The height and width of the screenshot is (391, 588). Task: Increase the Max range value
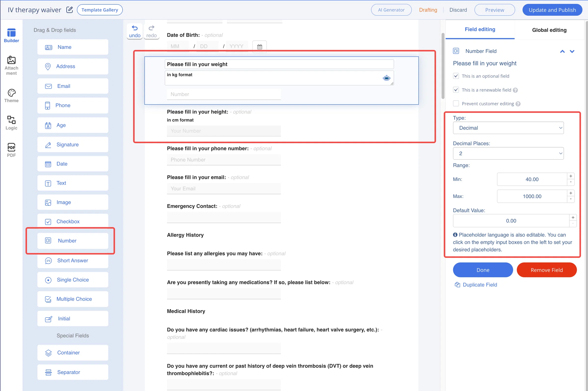coord(571,193)
